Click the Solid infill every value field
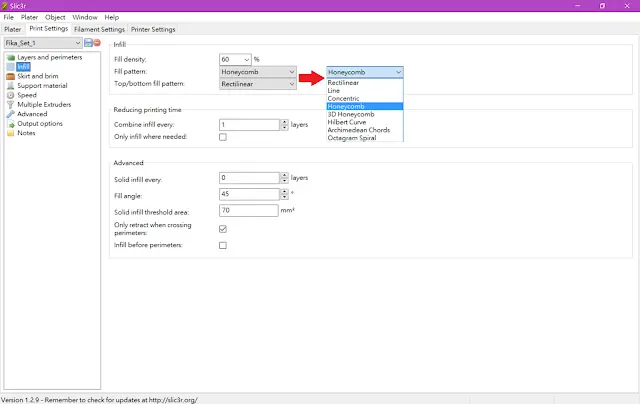640x404 pixels. [249, 178]
